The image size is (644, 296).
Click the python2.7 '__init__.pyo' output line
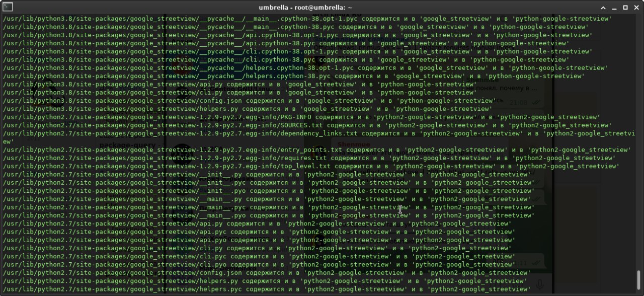coord(268,190)
